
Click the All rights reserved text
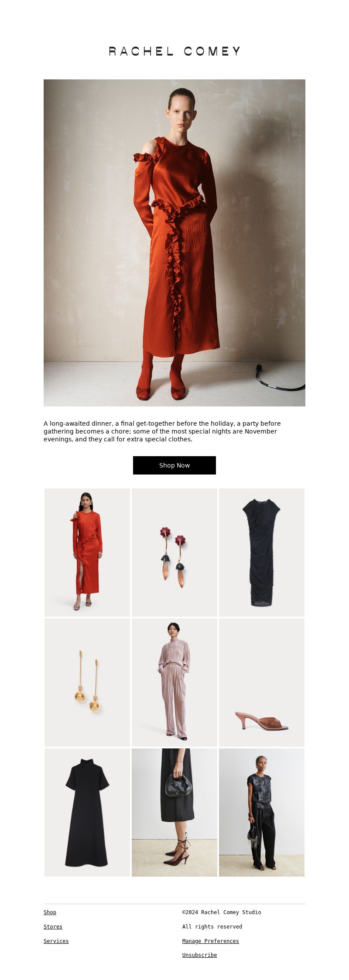[x=212, y=927]
